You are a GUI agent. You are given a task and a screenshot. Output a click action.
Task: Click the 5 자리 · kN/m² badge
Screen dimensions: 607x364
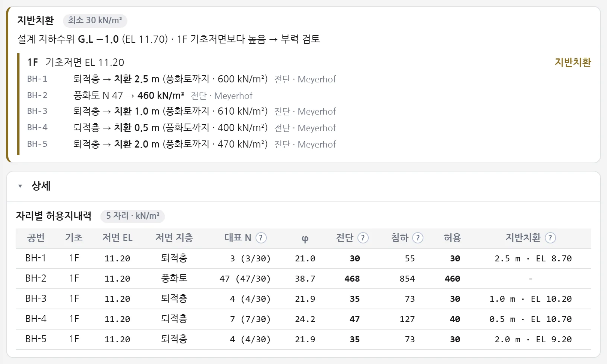coord(133,216)
